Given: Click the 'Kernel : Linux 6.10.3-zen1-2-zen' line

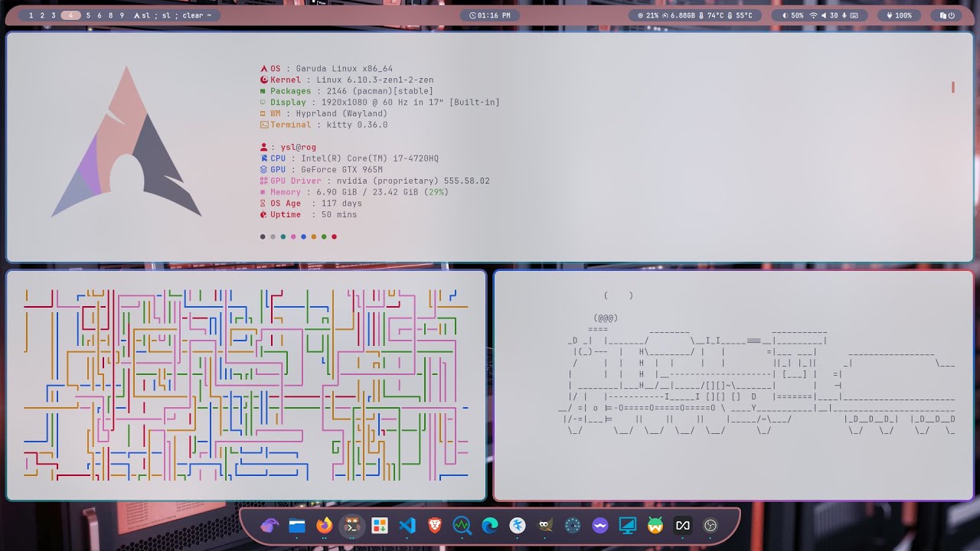Looking at the screenshot, I should pos(347,80).
